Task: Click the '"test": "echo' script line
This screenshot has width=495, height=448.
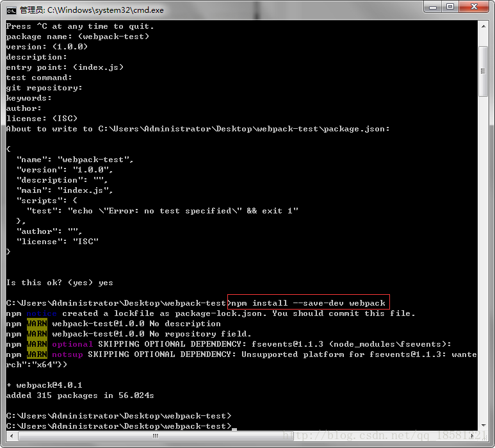Action: [163, 211]
